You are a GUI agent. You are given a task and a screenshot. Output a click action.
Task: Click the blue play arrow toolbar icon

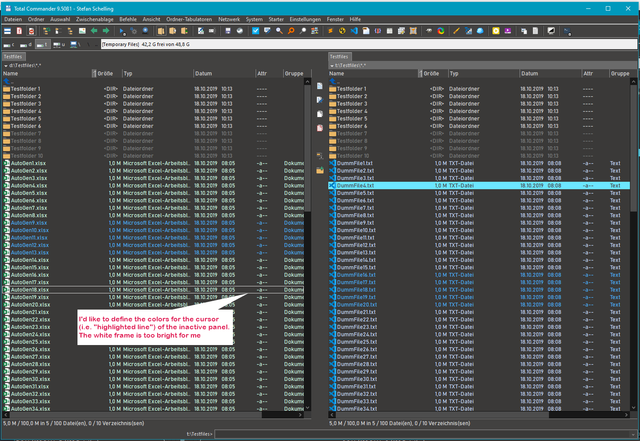tap(122, 31)
